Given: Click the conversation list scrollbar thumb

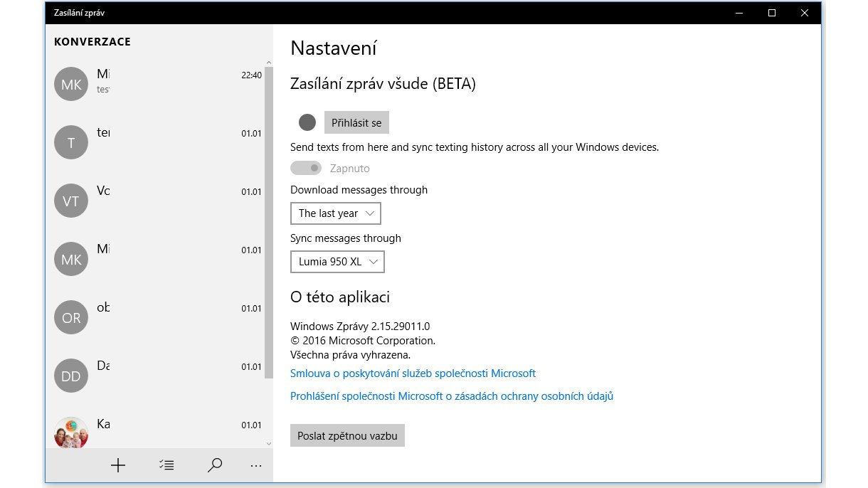Looking at the screenshot, I should point(268,223).
